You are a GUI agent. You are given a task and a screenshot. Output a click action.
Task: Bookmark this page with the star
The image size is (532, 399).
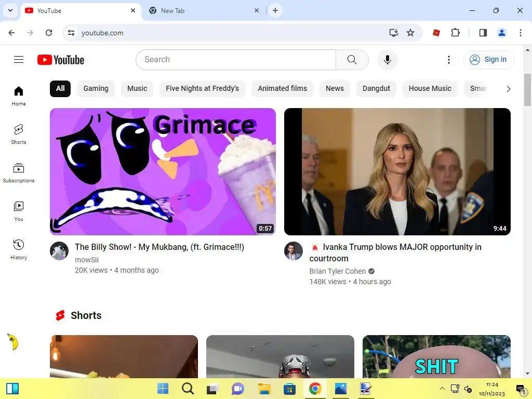[410, 33]
